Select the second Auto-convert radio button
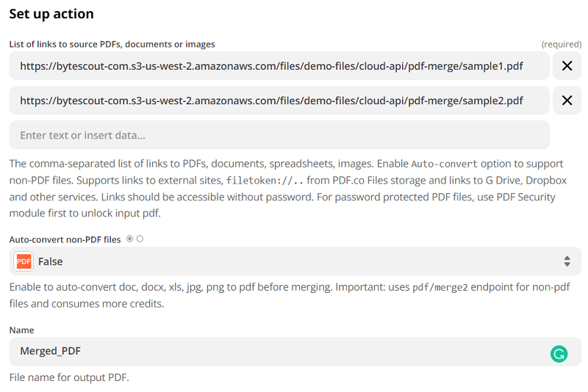Screen dimensions: 588x392 tap(140, 239)
